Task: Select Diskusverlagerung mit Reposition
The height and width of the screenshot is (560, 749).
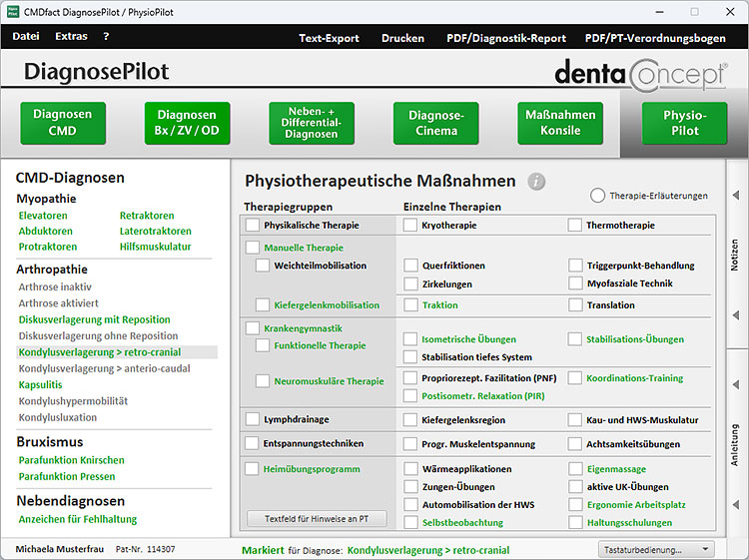Action: click(x=94, y=319)
